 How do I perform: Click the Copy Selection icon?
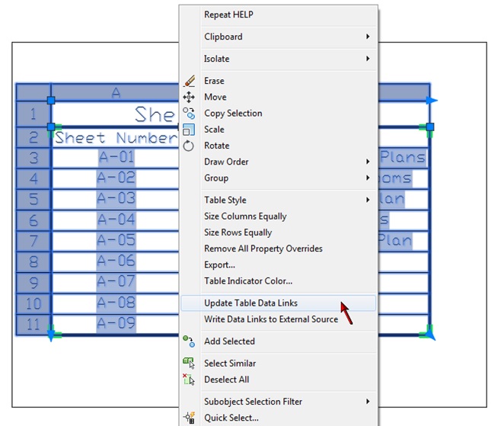pyautogui.click(x=189, y=114)
